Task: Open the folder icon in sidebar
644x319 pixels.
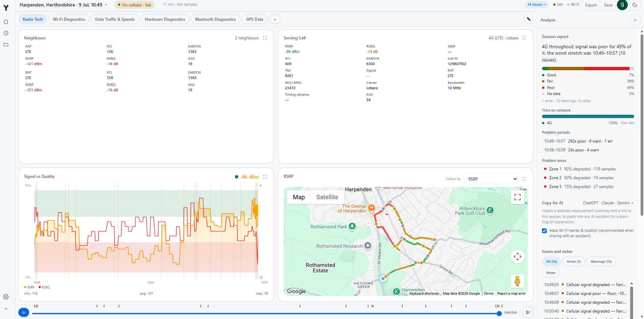Action: (6, 44)
